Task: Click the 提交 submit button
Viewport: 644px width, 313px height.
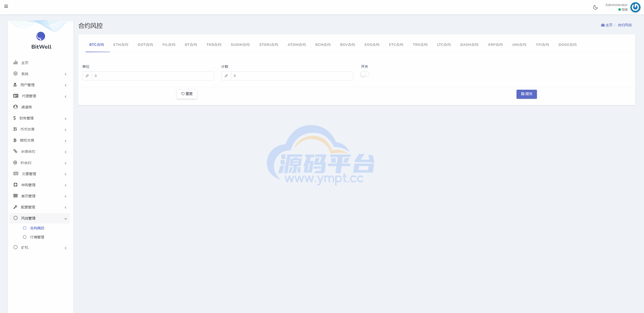Action: click(x=527, y=94)
